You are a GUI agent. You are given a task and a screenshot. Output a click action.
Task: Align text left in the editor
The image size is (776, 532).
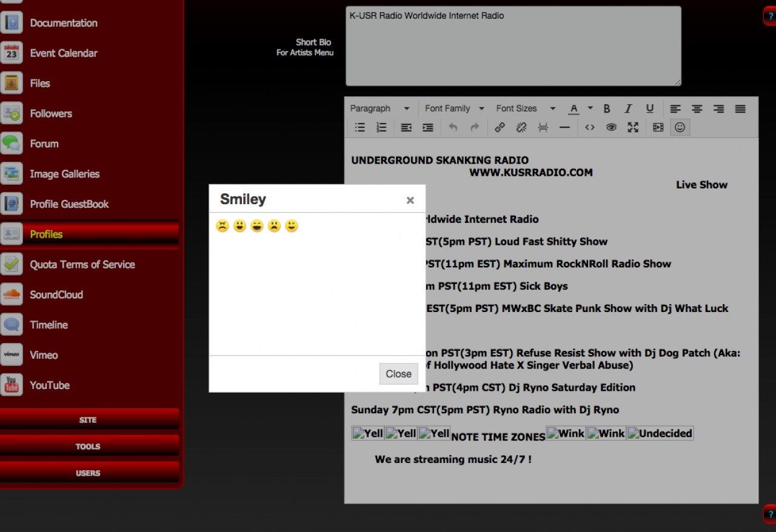[x=675, y=108]
